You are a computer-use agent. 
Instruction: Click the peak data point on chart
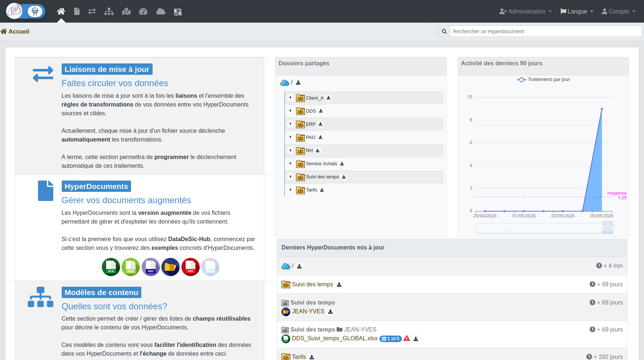click(x=602, y=109)
